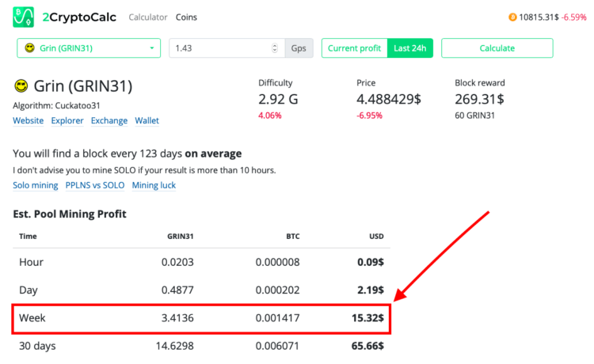Click the BTC column header

click(293, 236)
